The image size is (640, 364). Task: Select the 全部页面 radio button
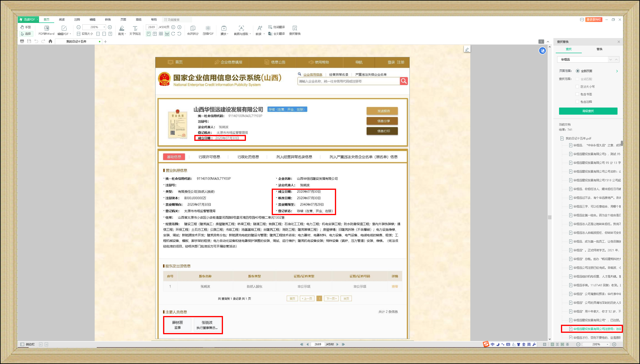578,71
